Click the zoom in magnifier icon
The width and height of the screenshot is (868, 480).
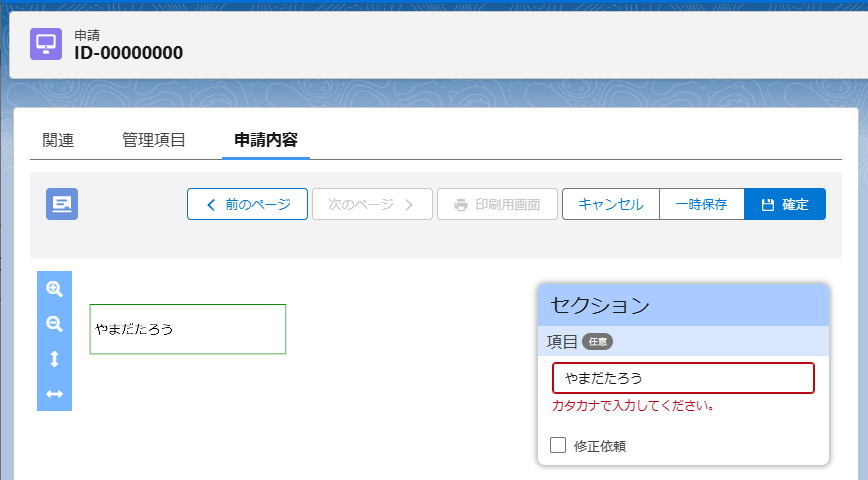click(54, 289)
